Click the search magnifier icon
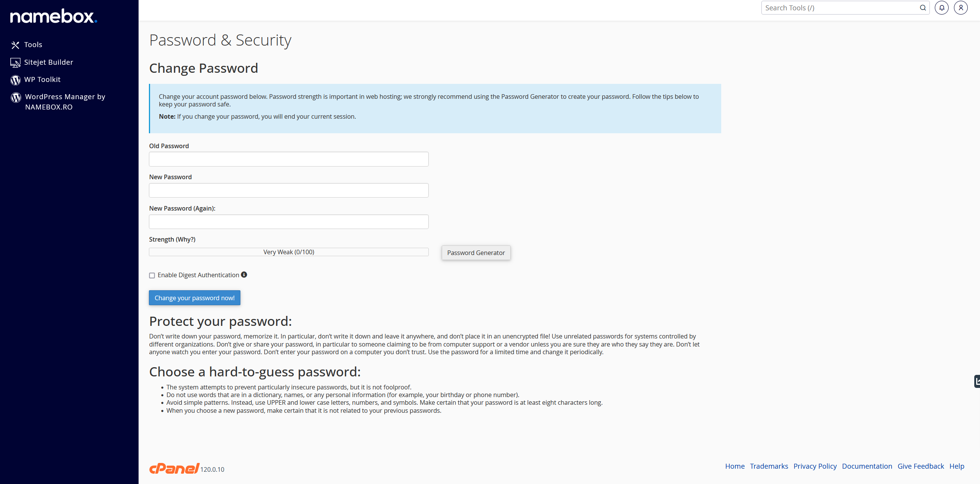980x484 pixels. (923, 8)
